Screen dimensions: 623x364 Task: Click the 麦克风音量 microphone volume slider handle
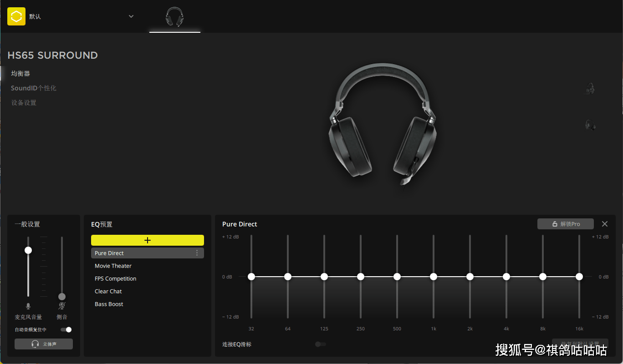click(28, 250)
